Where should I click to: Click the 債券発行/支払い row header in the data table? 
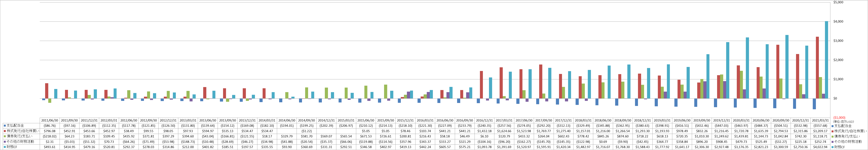(22, 136)
